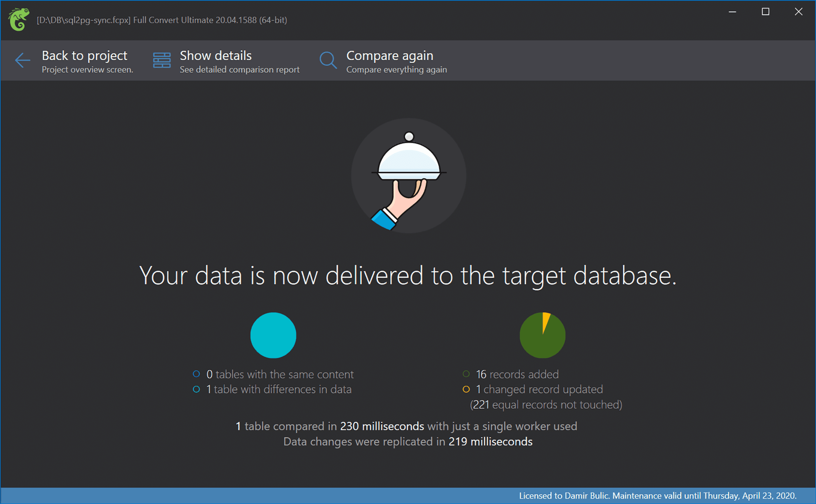Click the green chameleon app logo

(19, 19)
